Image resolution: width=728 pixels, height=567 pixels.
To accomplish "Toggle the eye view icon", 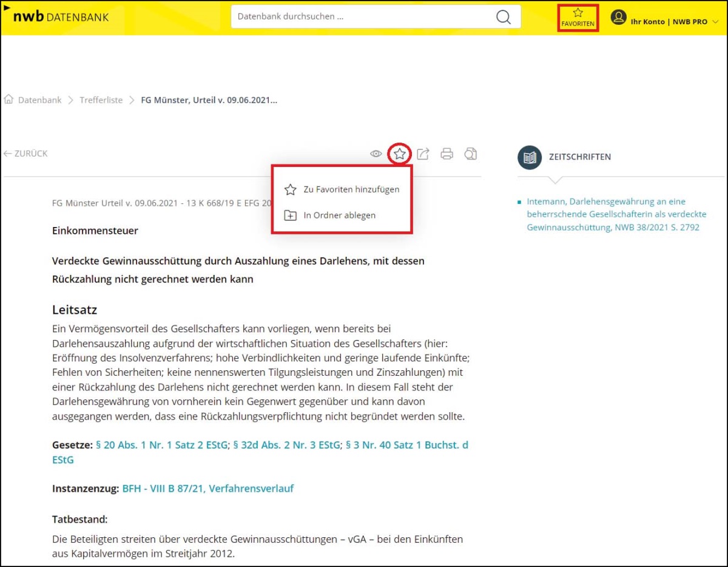I will [376, 154].
